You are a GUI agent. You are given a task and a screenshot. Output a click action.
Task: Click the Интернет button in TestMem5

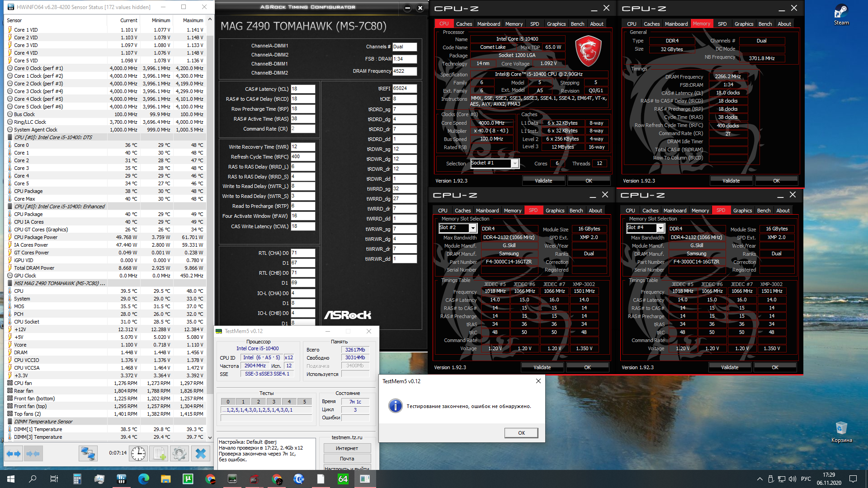(x=347, y=448)
